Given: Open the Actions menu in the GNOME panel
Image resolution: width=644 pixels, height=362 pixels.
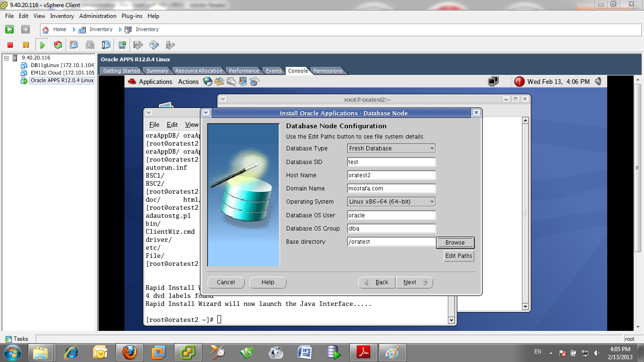Looking at the screenshot, I should tap(188, 82).
